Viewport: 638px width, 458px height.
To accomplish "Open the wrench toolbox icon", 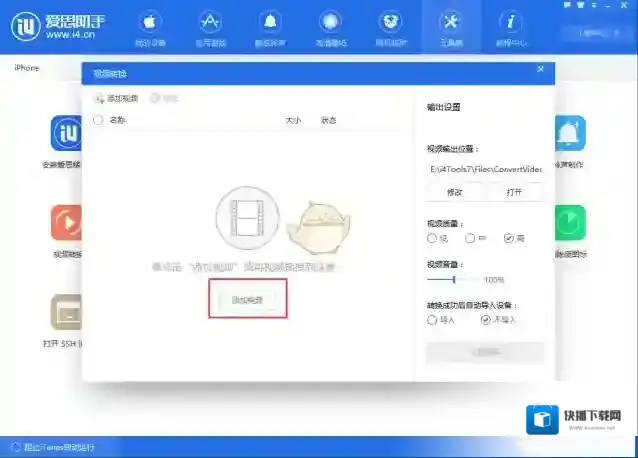I will 451,27.
